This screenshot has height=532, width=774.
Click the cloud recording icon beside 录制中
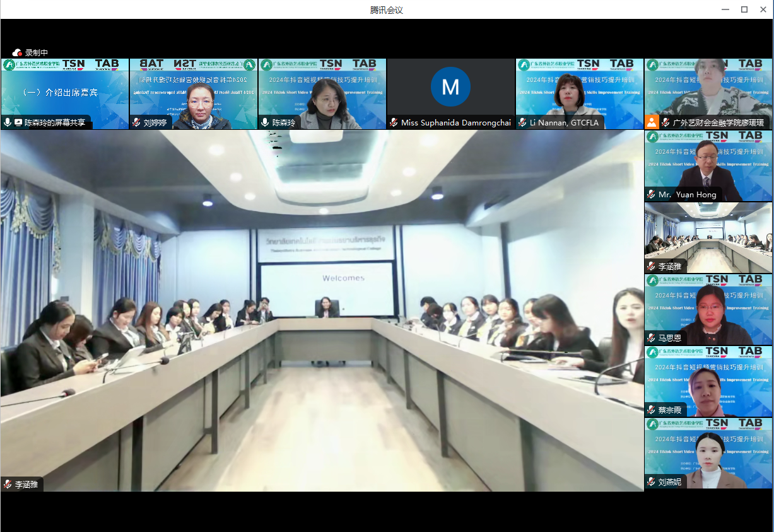pos(17,53)
